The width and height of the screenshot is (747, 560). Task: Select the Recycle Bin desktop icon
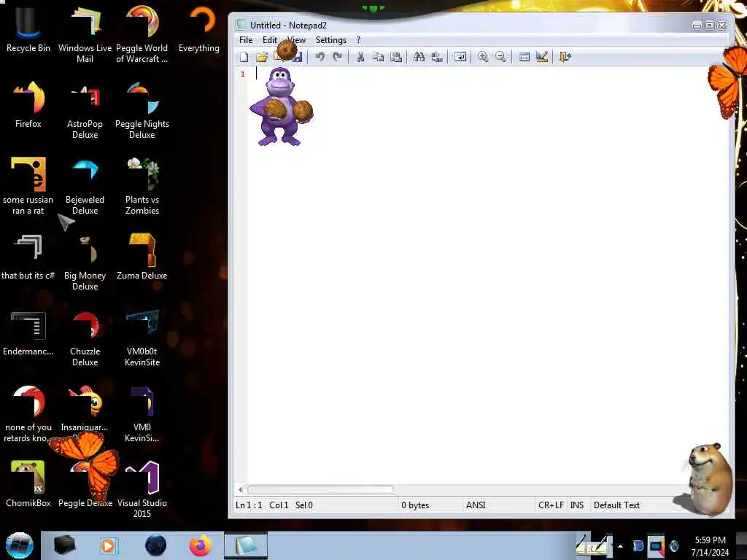coord(28,28)
